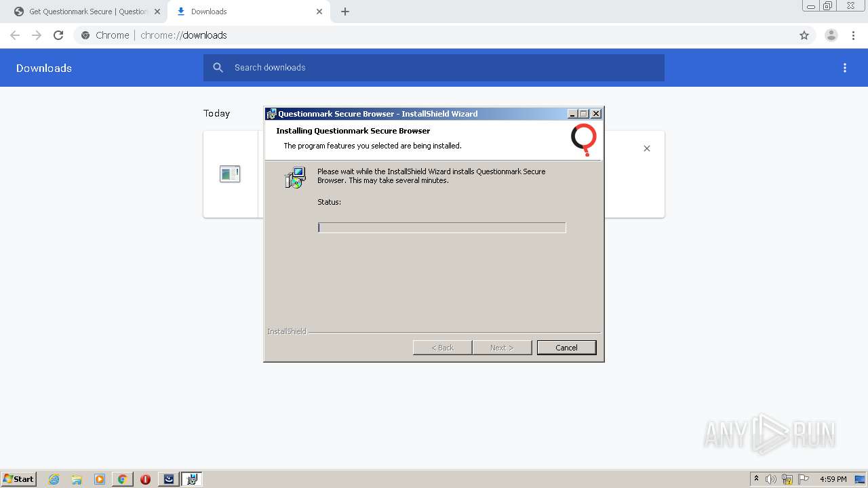This screenshot has width=868, height=488.
Task: Focus the Search downloads field
Action: click(x=434, y=68)
